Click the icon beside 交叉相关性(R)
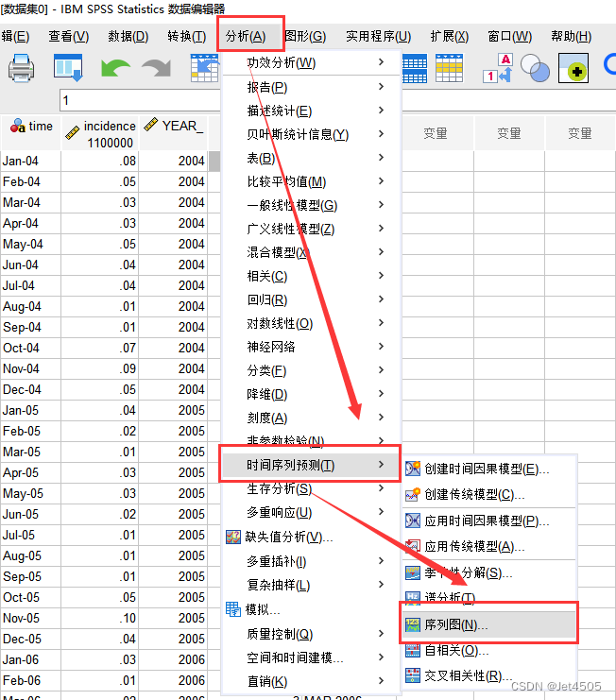The image size is (616, 700). tap(413, 675)
